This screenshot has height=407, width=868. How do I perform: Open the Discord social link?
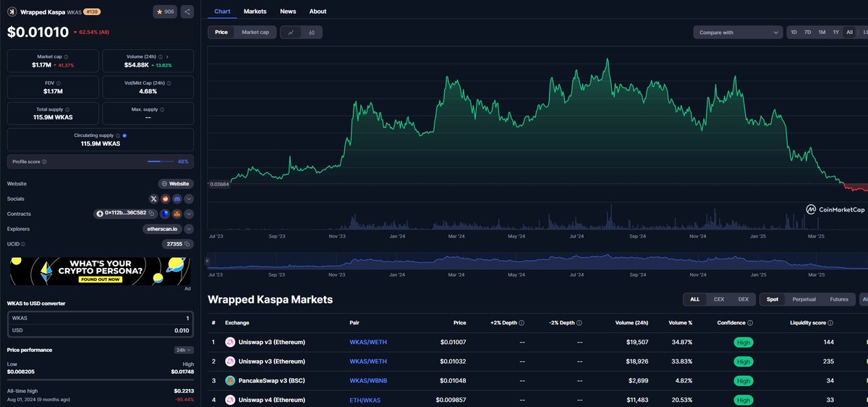(177, 198)
